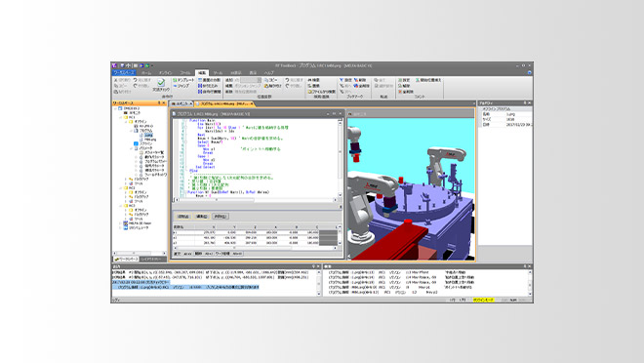Toggle the workspace panel auto-hide pin
Image resolution: width=644 pixels, height=363 pixels.
(159, 103)
